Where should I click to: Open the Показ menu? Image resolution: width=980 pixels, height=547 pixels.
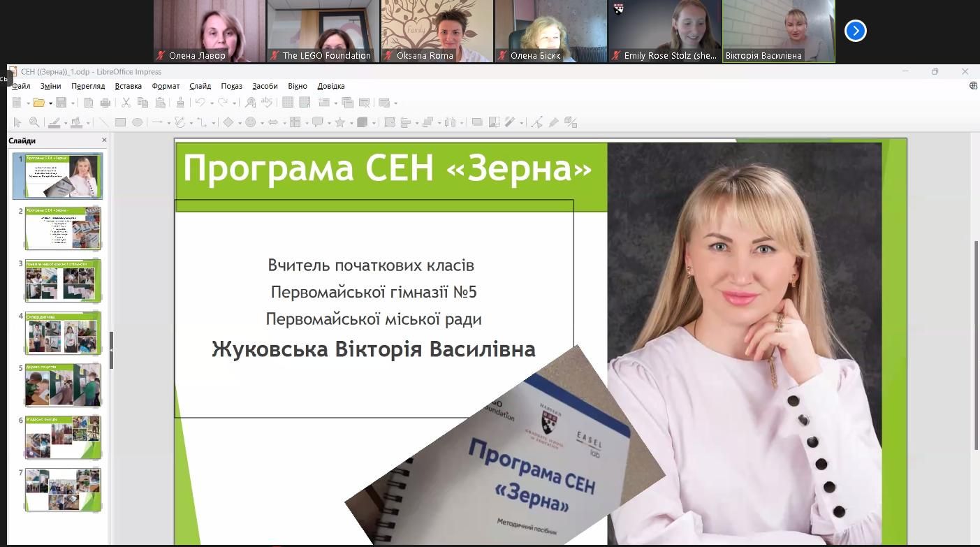tap(231, 86)
